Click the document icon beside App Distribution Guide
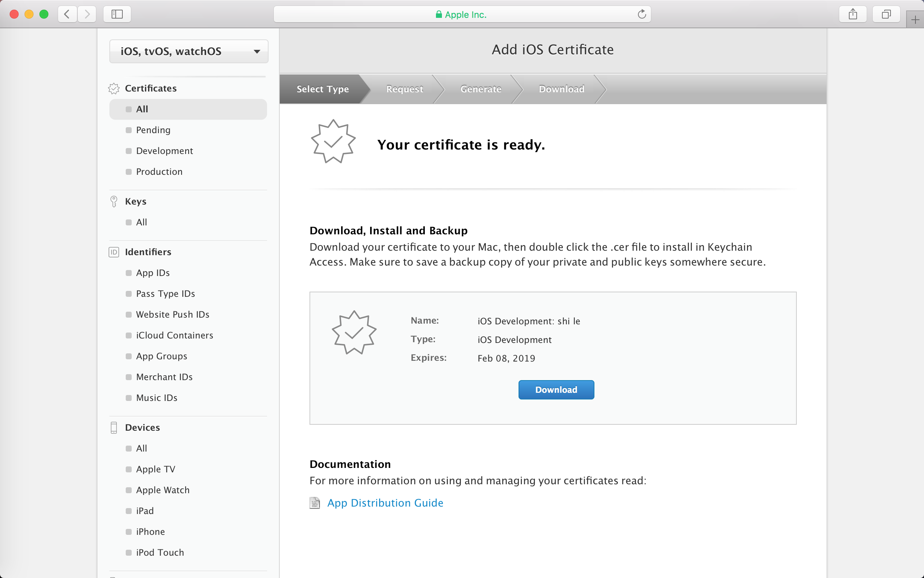Image resolution: width=924 pixels, height=578 pixels. tap(315, 503)
